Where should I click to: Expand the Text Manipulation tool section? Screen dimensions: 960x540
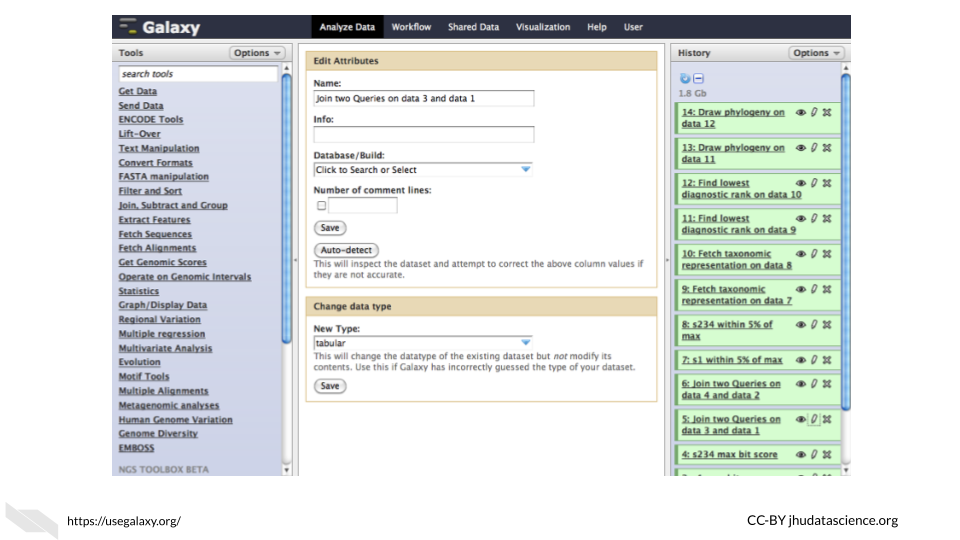pyautogui.click(x=159, y=148)
